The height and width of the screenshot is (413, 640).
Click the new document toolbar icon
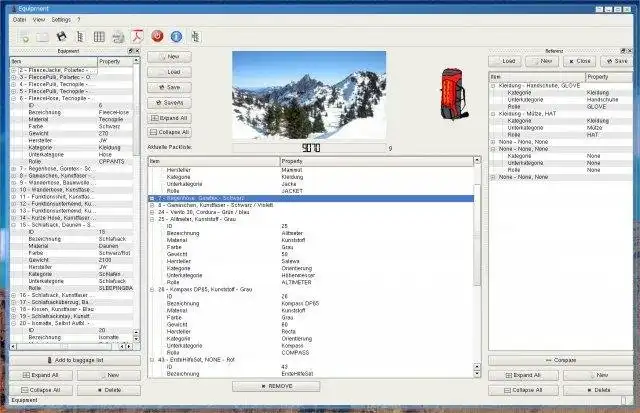pos(25,37)
